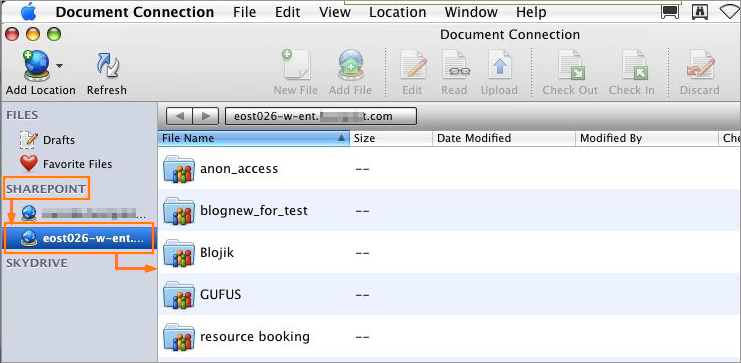The height and width of the screenshot is (363, 741).
Task: Minimize the window with the yellow button
Action: coord(33,34)
